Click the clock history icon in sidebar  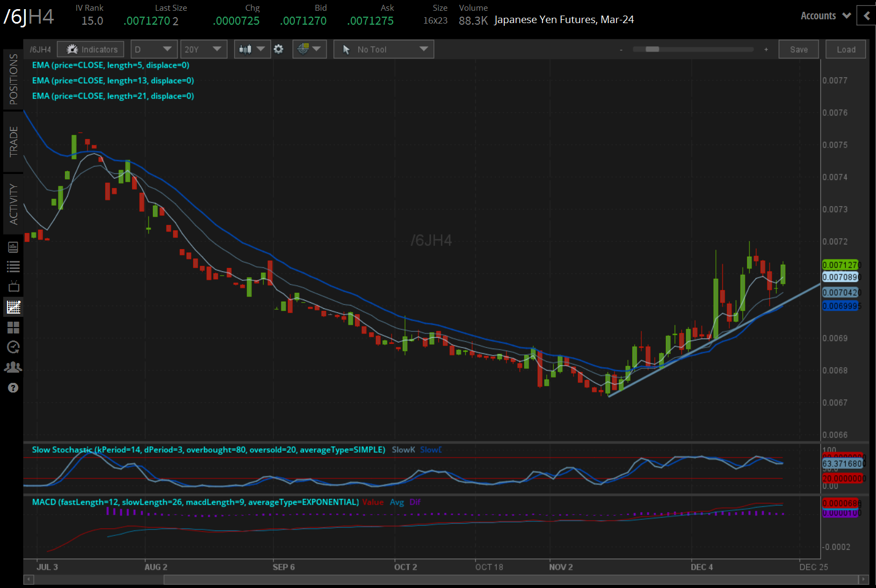[13, 347]
